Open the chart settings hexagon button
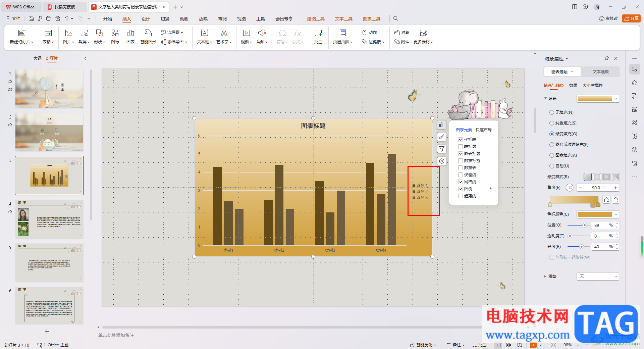Image resolution: width=644 pixels, height=349 pixels. pyautogui.click(x=442, y=161)
